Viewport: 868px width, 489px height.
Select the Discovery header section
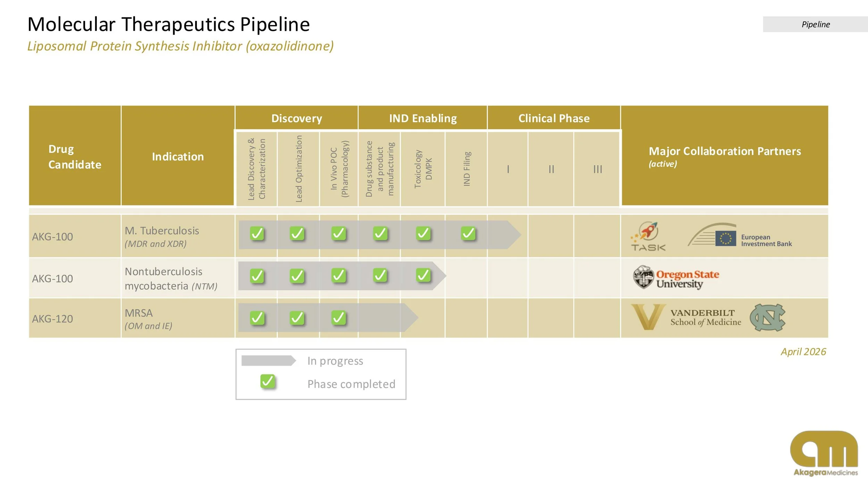[297, 118]
